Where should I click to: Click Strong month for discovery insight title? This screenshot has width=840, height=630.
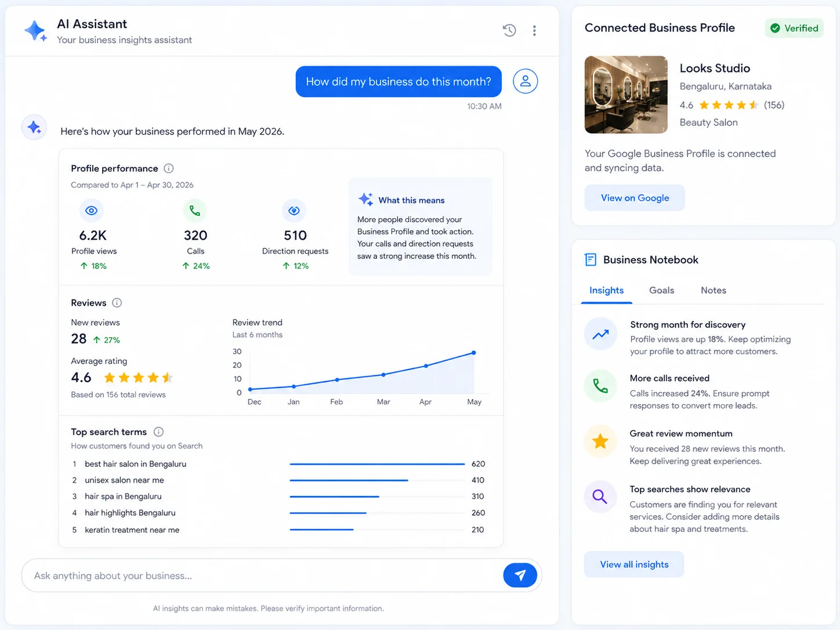[687, 325]
